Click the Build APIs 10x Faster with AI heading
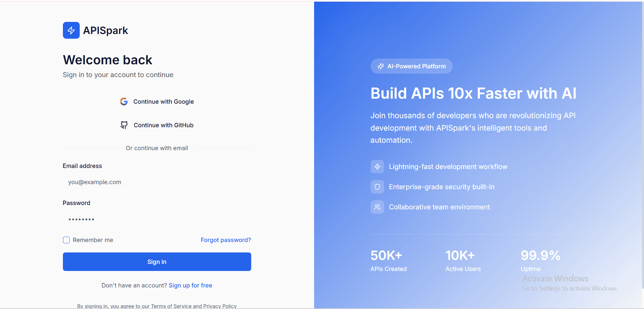This screenshot has width=644, height=309. point(473,93)
